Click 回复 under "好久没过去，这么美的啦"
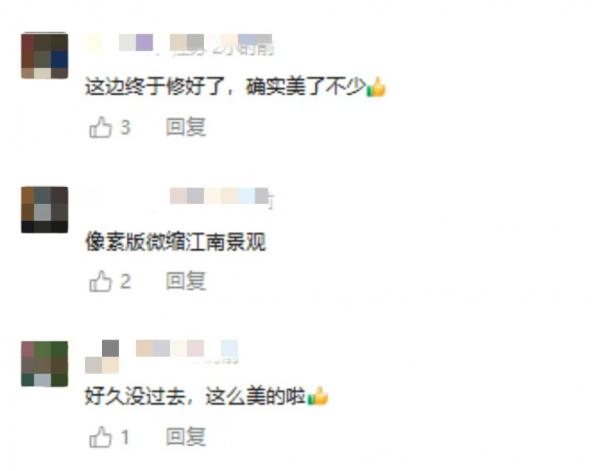Viewport: 600px width, 471px height. (186, 436)
